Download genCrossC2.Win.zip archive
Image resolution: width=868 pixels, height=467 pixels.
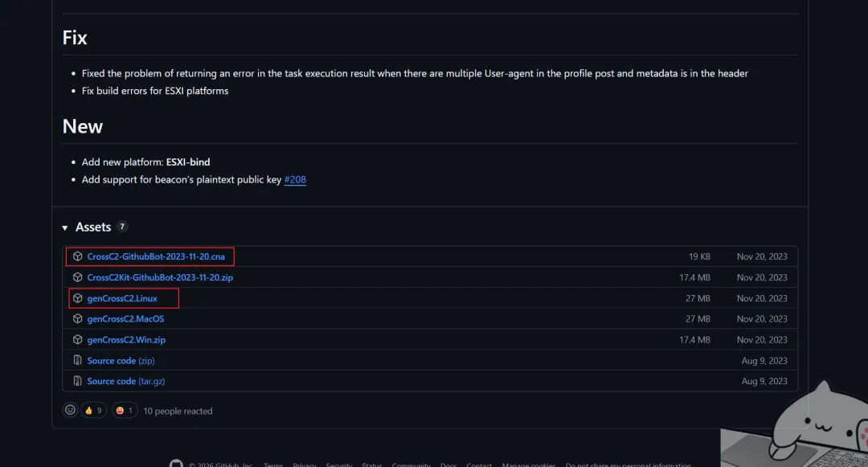click(x=126, y=340)
